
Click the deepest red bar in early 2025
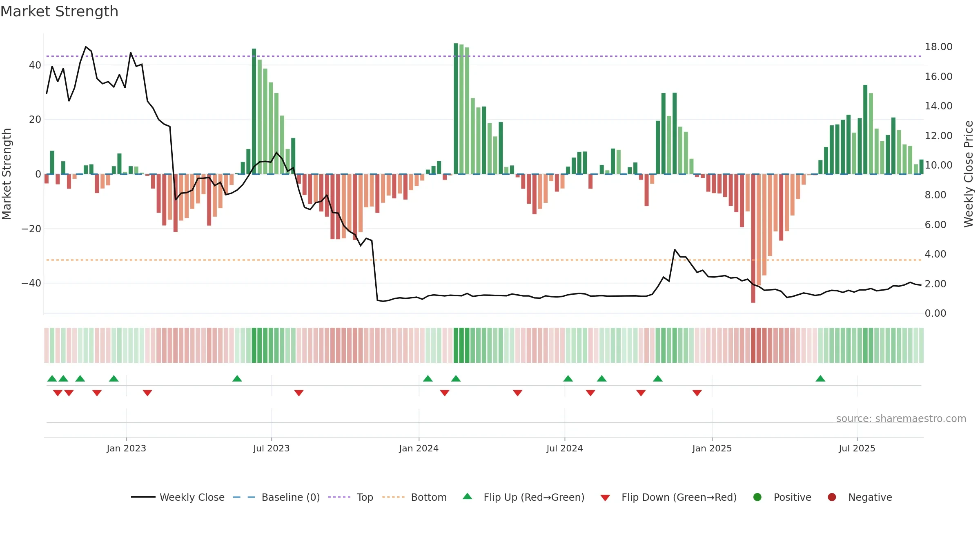coord(753,238)
